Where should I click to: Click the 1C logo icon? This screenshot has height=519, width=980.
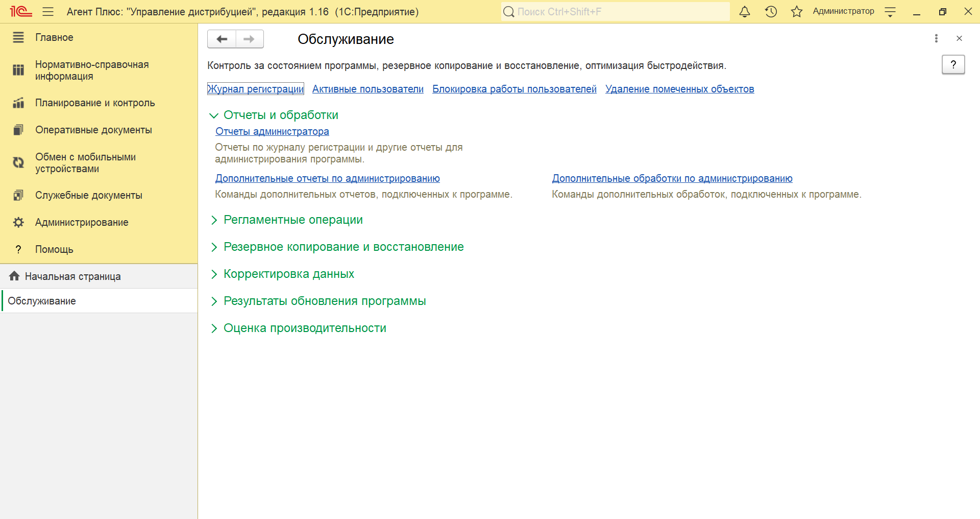[x=20, y=11]
